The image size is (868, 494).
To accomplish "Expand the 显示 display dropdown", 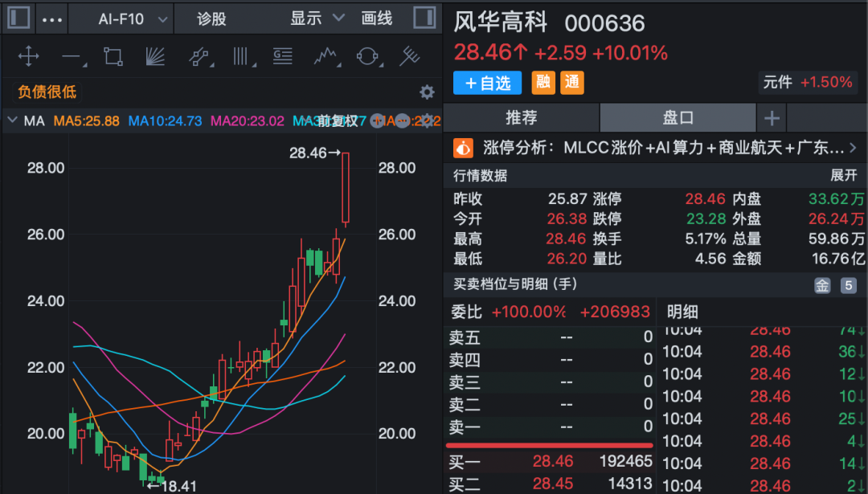I will 317,18.
